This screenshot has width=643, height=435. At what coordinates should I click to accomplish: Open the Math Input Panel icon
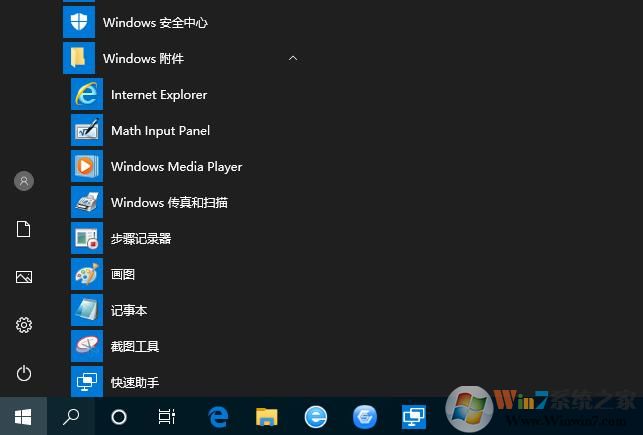point(87,130)
